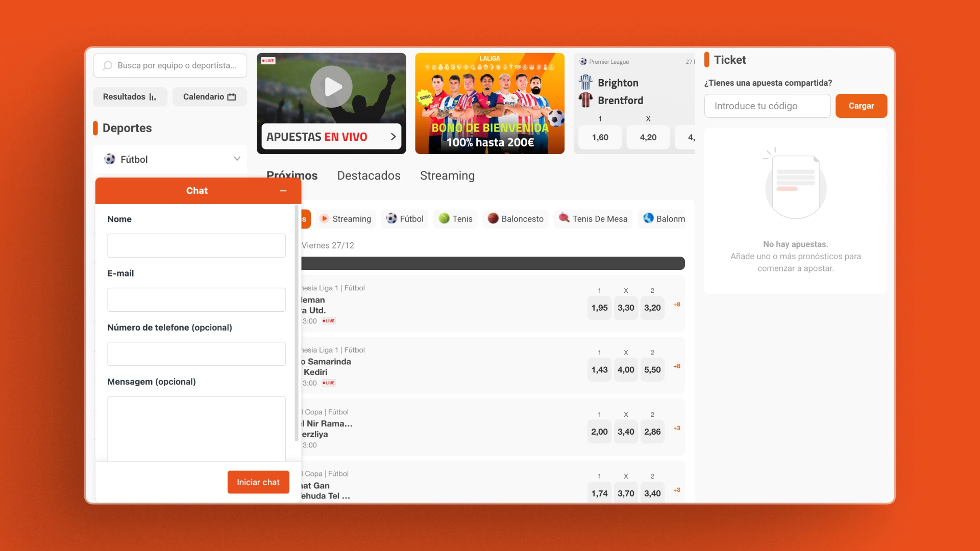Click LIVE badge on Samarinda match
Screen dimensions: 980x551
click(x=329, y=383)
